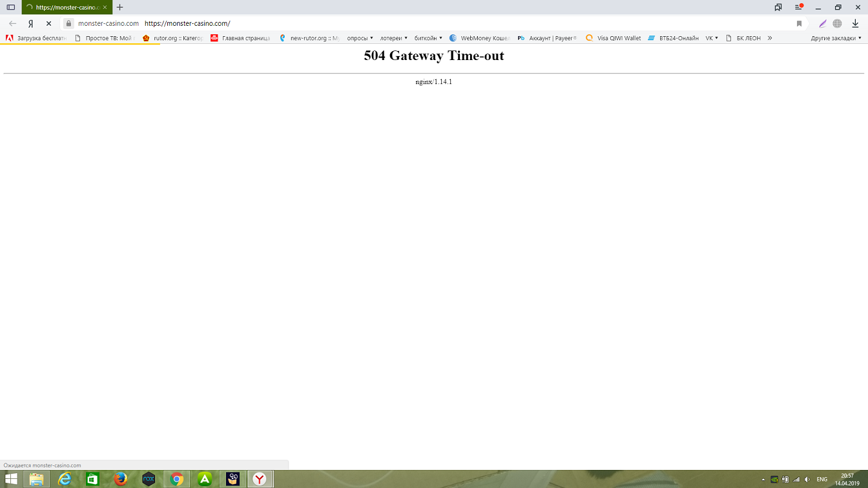Go back using the back arrow
The image size is (868, 488).
click(12, 23)
